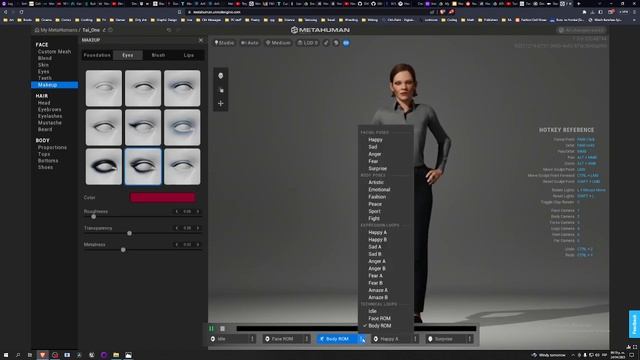Stop the animation preview playback
Image resolution: width=640 pixels, height=360 pixels.
222,329
